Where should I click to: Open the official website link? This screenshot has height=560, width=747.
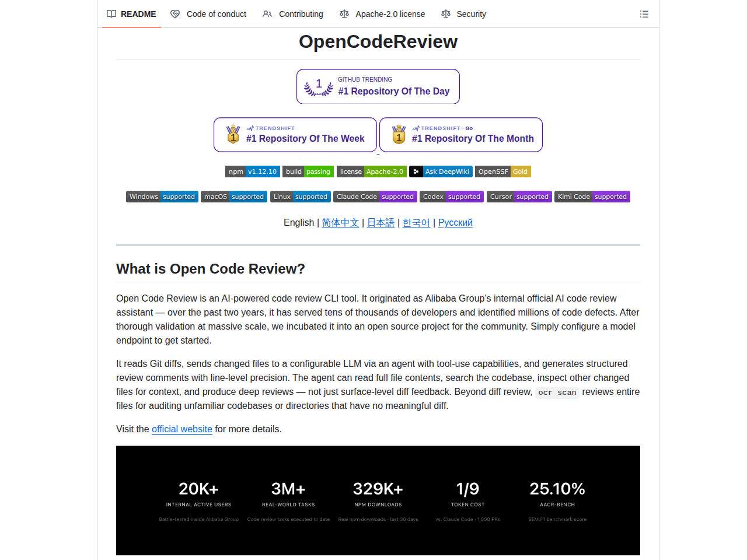tap(182, 429)
